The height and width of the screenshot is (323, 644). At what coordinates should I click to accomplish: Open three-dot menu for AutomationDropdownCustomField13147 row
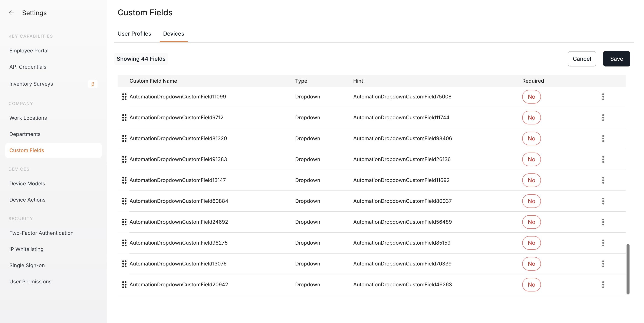point(603,180)
